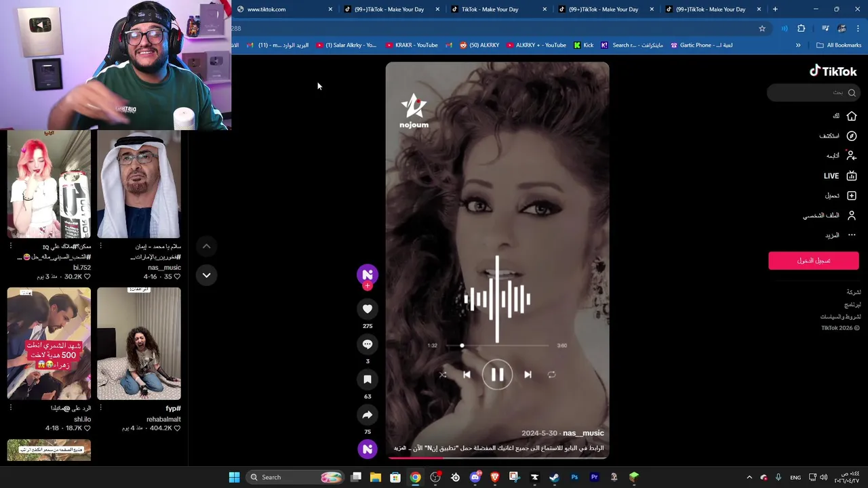Open the All Bookmarks folder
Image resolution: width=868 pixels, height=488 pixels.
839,45
